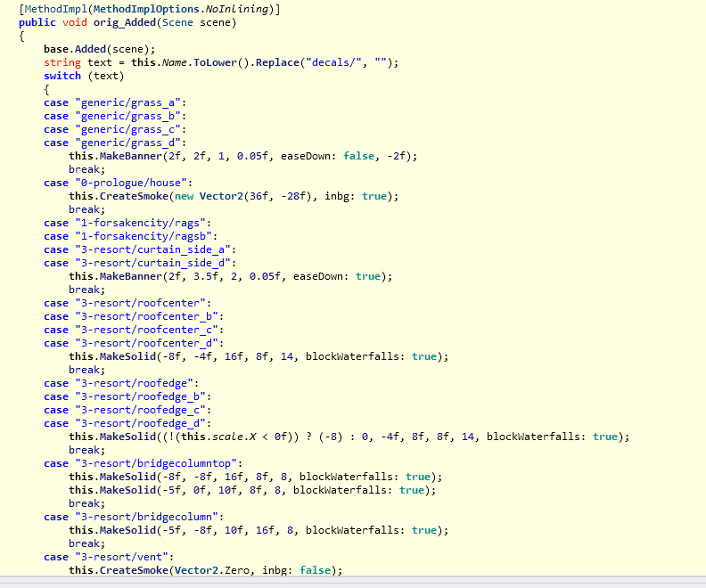Open MakeBanner call with 3.5f argument
Screen dimensions: 706x588
pos(129,276)
